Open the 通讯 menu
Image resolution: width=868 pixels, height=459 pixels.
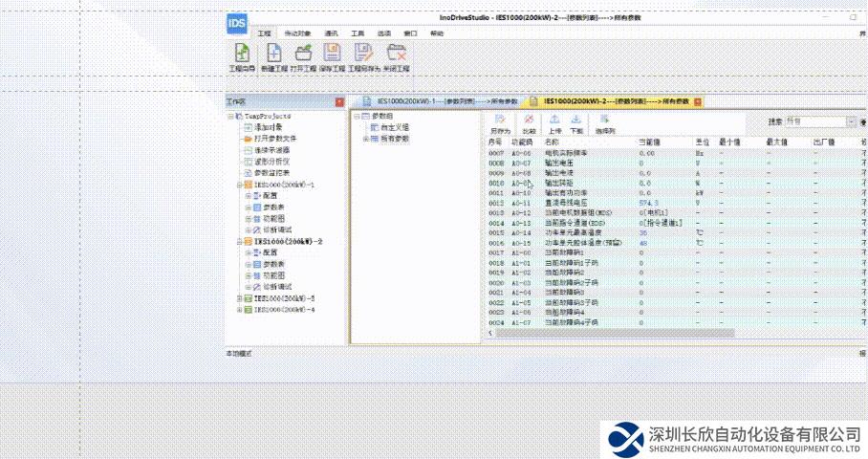point(331,33)
